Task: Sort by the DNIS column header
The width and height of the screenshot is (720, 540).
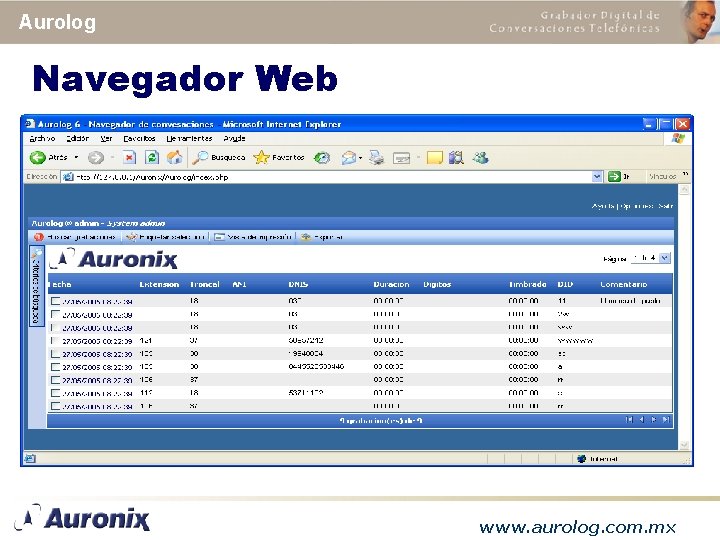Action: [298, 284]
